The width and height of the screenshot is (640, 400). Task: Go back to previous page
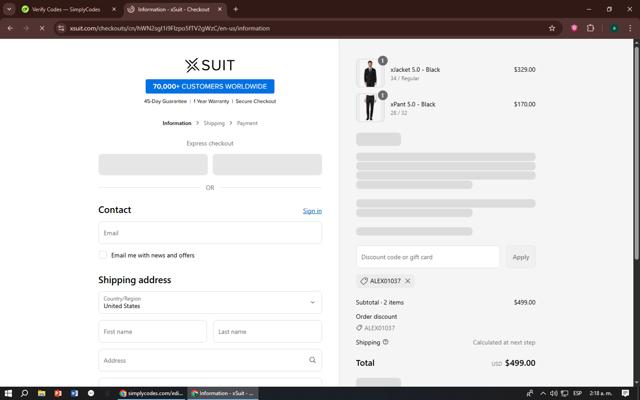[x=10, y=28]
